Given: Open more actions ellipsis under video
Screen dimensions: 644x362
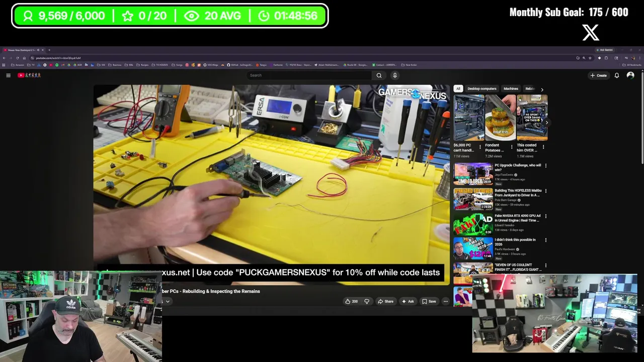Looking at the screenshot, I should [x=445, y=301].
